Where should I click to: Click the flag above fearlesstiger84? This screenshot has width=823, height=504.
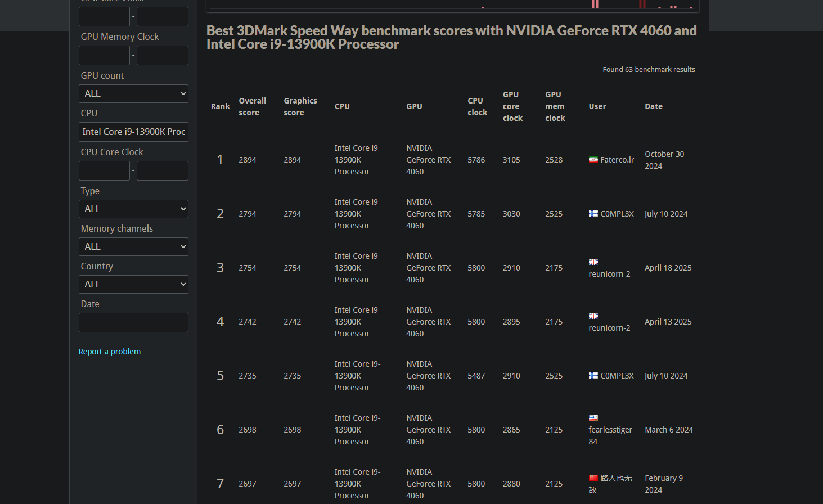(x=593, y=418)
